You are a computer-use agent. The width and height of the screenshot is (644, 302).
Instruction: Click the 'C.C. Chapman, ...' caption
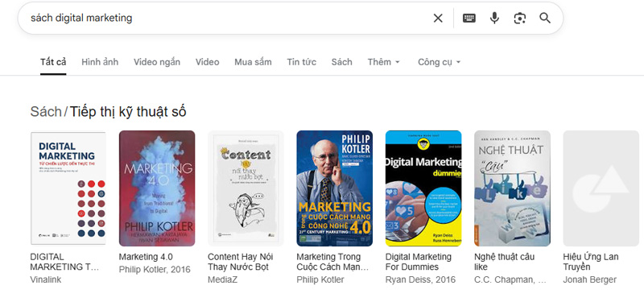click(510, 279)
